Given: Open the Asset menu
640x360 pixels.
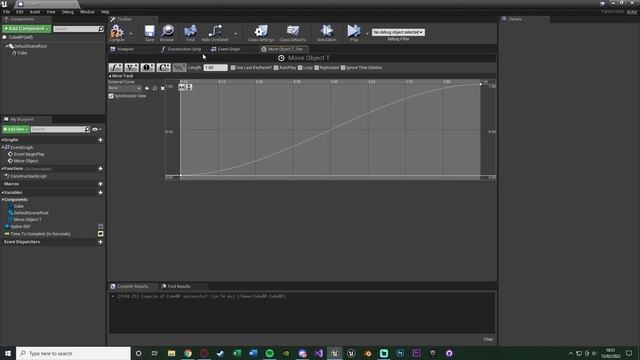Looking at the screenshot, I should (35, 12).
